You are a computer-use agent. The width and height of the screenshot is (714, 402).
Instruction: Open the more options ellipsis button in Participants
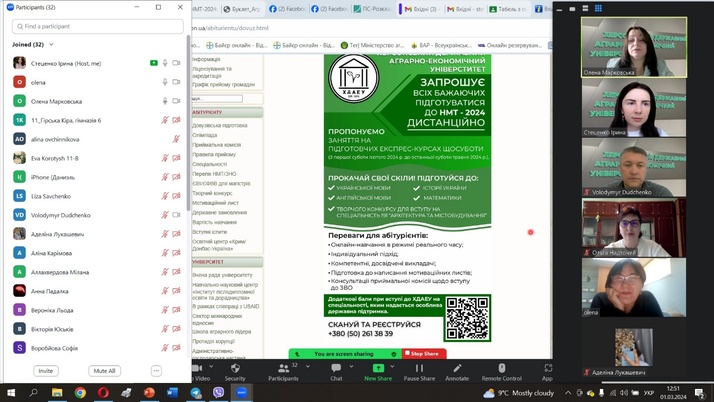(x=156, y=371)
